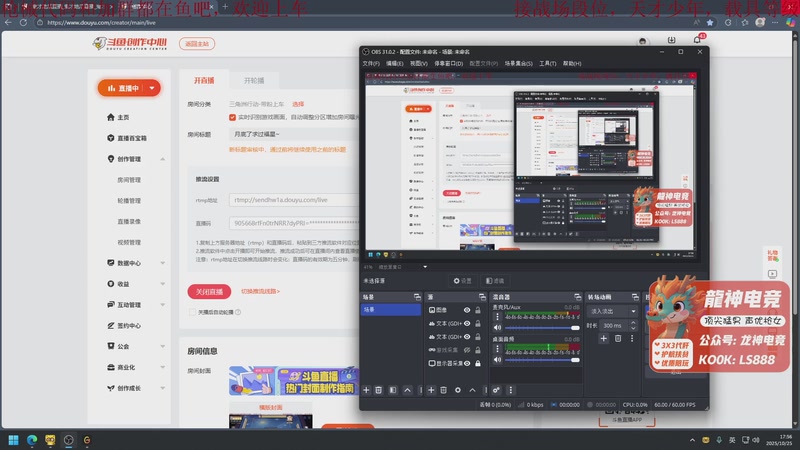This screenshot has width=800, height=450.
Task: Open OBS 停靠窗口(D) menu
Action: (x=448, y=64)
